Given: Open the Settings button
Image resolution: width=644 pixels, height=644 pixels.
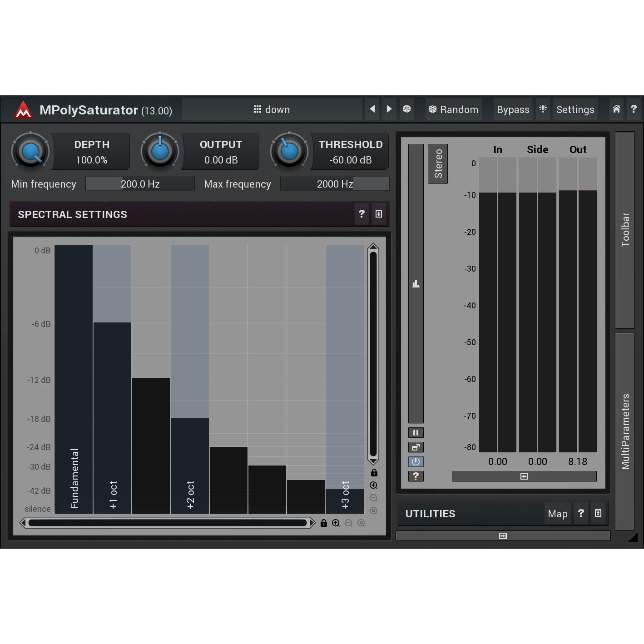Looking at the screenshot, I should (575, 109).
